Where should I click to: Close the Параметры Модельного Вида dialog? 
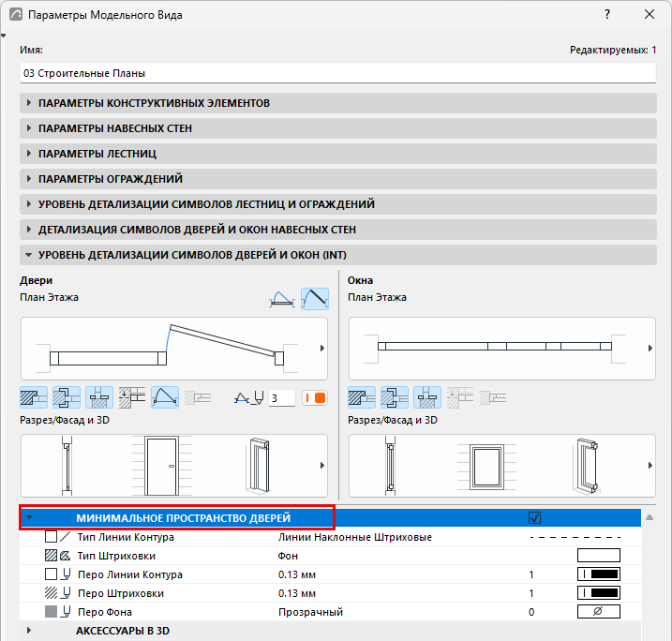click(650, 15)
